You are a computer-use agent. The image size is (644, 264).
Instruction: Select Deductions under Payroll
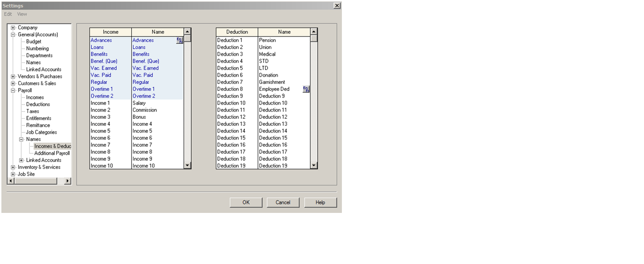click(x=38, y=104)
